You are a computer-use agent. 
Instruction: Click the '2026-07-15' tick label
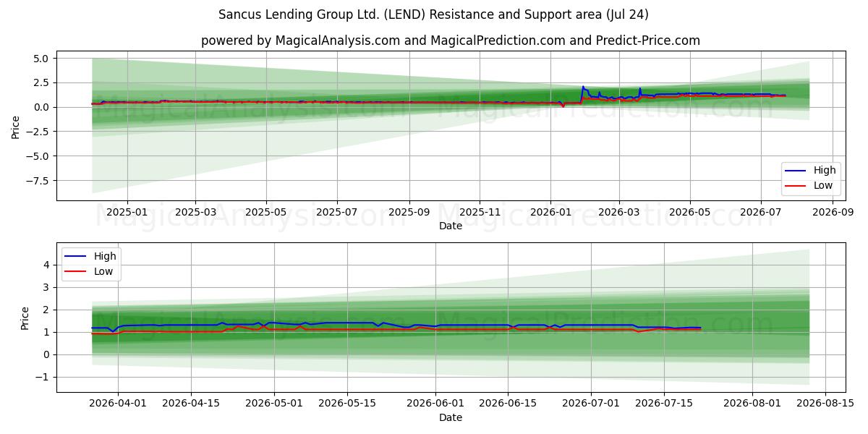(x=665, y=404)
